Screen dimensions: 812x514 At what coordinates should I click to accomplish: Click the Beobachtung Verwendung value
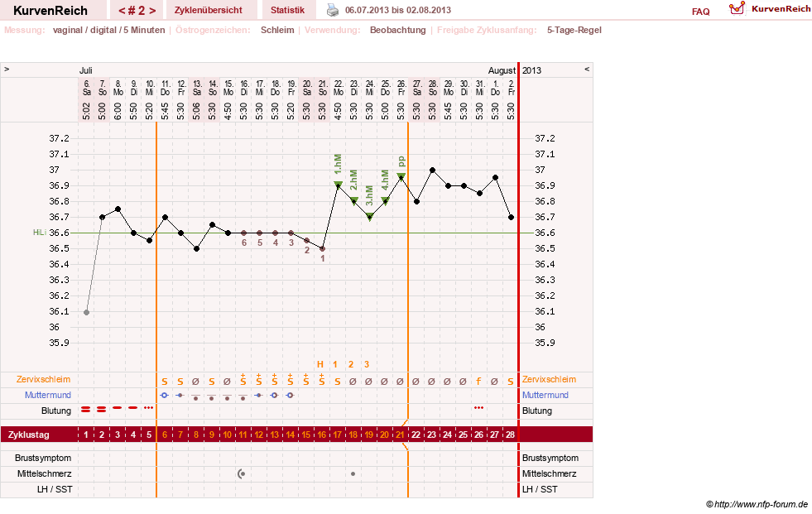(x=397, y=30)
